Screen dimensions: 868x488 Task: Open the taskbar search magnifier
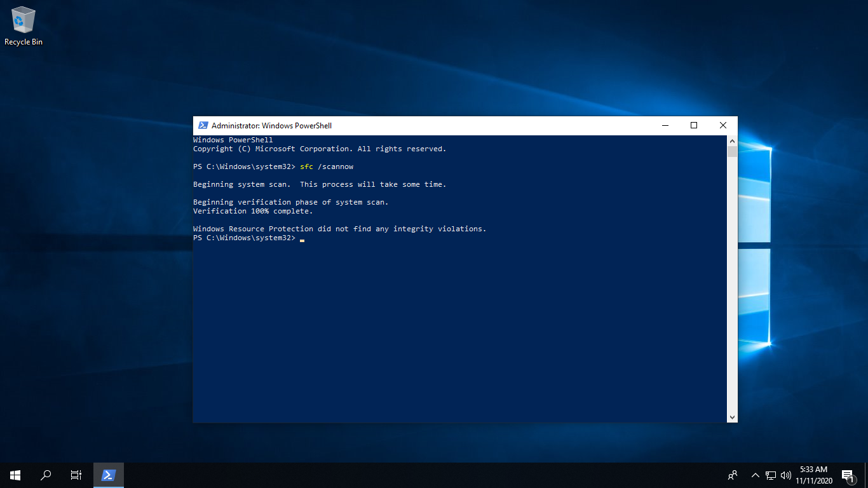(46, 475)
